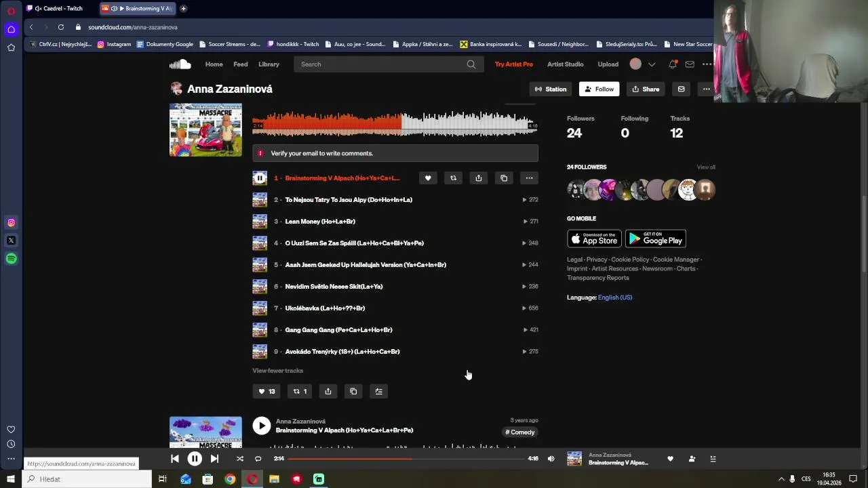Reload the page

[61, 27]
